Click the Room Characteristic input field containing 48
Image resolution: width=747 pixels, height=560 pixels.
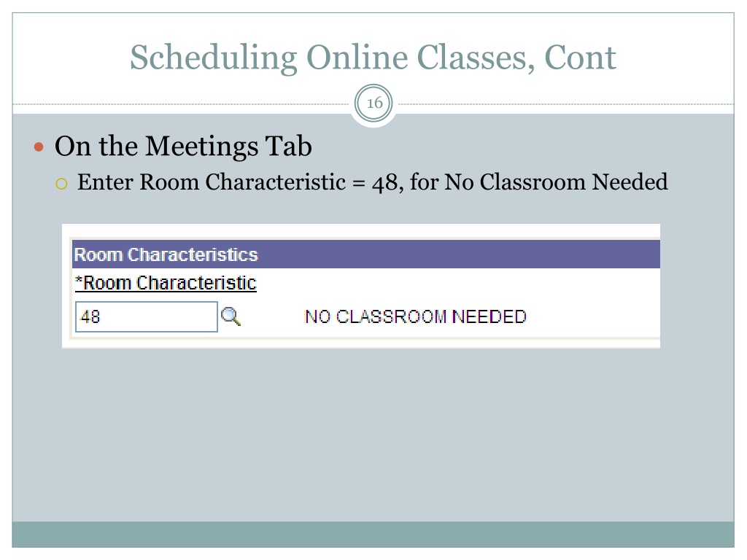tap(146, 316)
